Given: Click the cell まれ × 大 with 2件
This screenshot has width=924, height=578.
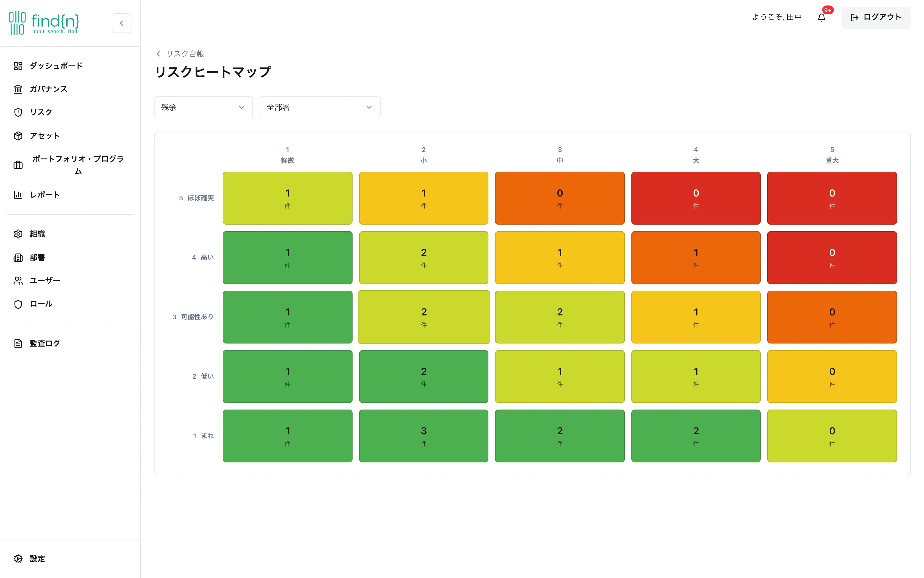Looking at the screenshot, I should (696, 436).
